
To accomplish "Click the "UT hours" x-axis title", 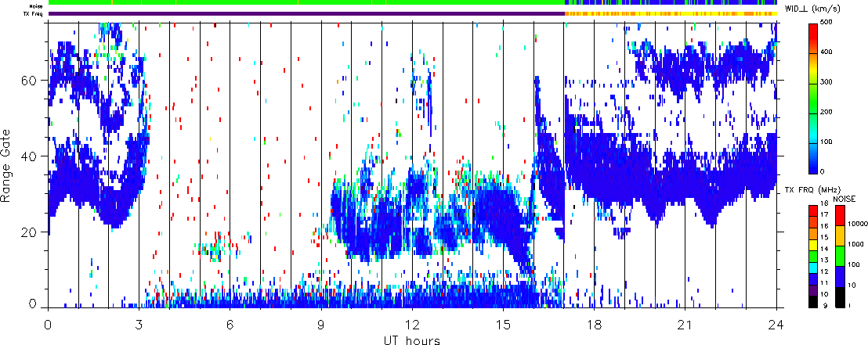I will point(412,340).
